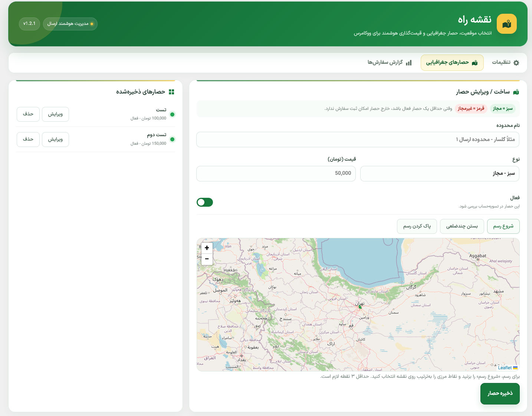532x416 pixels.
Task: Click the map icon beside ساخت / ویرایش حصار
Action: pos(516,92)
